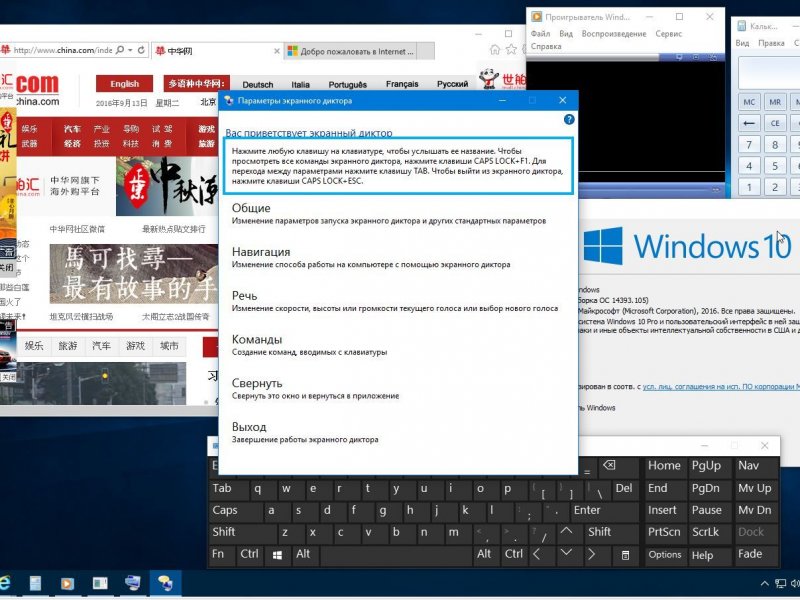Image resolution: width=800 pixels, height=600 pixels.
Task: Click the Deutsch language link on china.com
Action: click(258, 85)
